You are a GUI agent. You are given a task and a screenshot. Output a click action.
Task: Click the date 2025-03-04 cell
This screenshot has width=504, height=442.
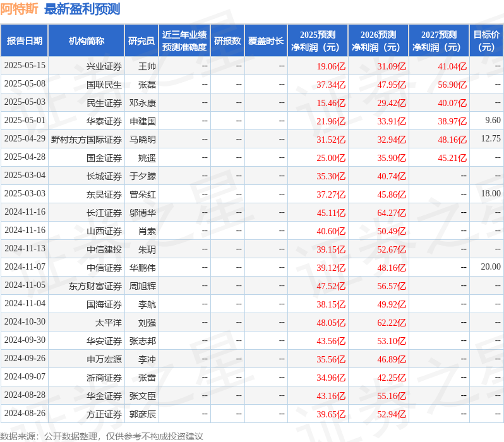[25, 176]
